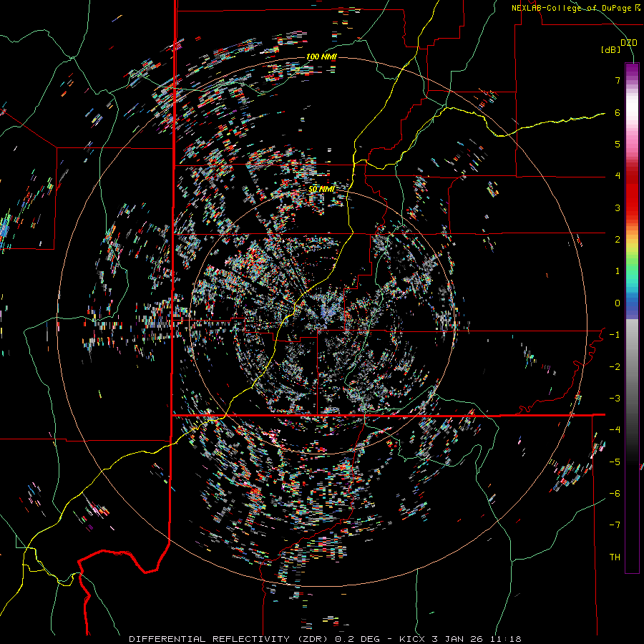Image resolution: width=644 pixels, height=644 pixels.
Task: Click the TH label on color scale
Action: point(615,557)
